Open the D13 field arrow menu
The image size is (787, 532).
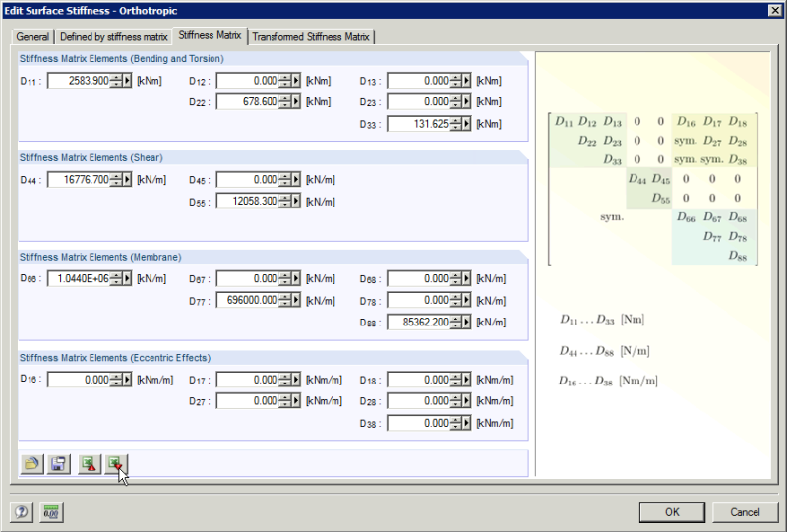[x=466, y=81]
